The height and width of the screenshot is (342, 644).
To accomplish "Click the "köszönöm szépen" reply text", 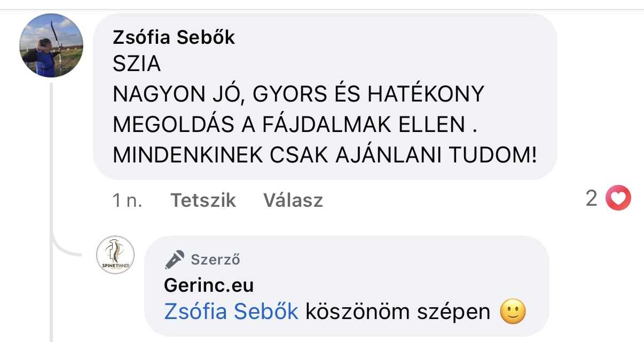I will [398, 312].
